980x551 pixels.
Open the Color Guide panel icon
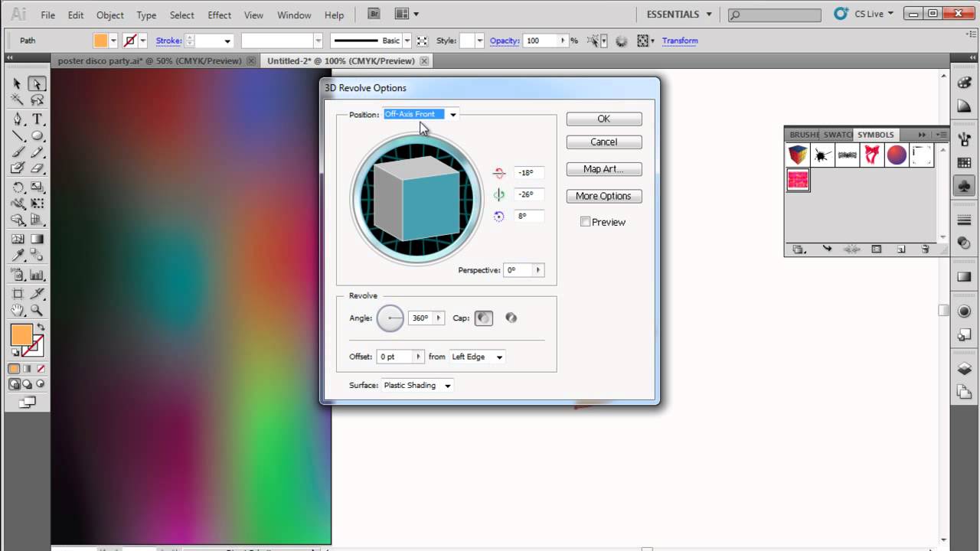pyautogui.click(x=964, y=106)
